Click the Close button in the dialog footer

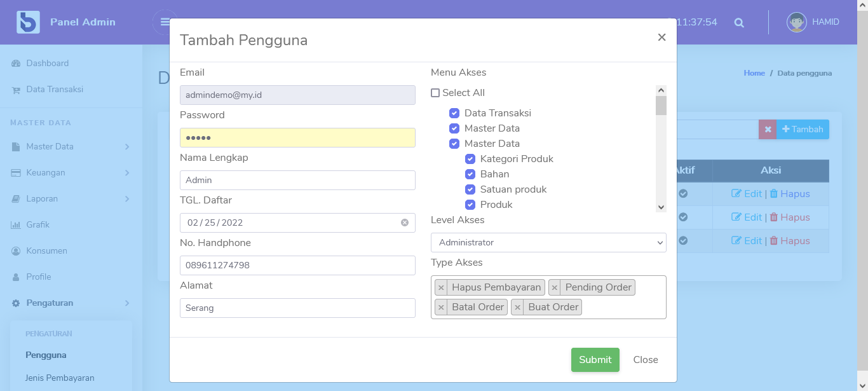point(646,360)
